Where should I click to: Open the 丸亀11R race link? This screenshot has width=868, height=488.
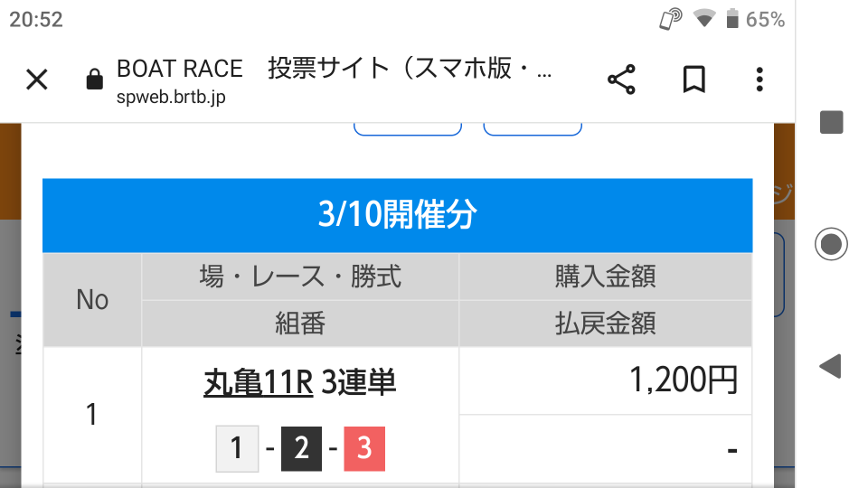coord(258,383)
